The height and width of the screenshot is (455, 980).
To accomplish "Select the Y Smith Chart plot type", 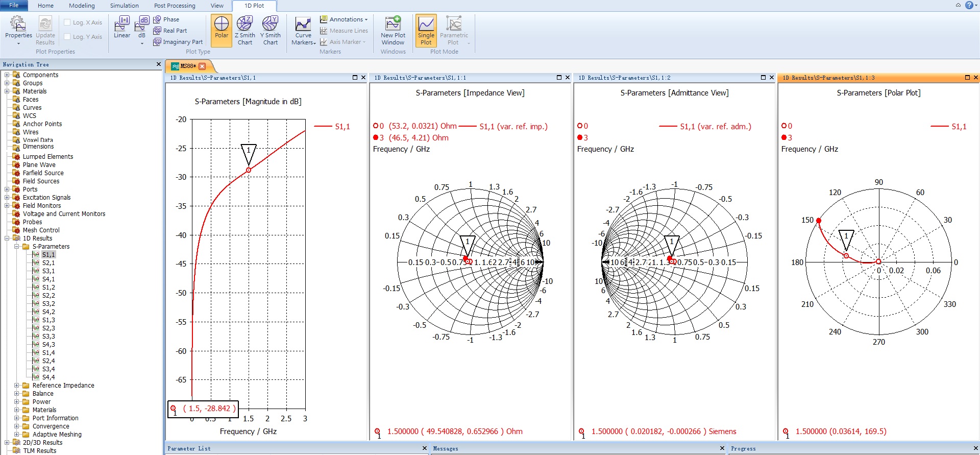I will tap(271, 30).
